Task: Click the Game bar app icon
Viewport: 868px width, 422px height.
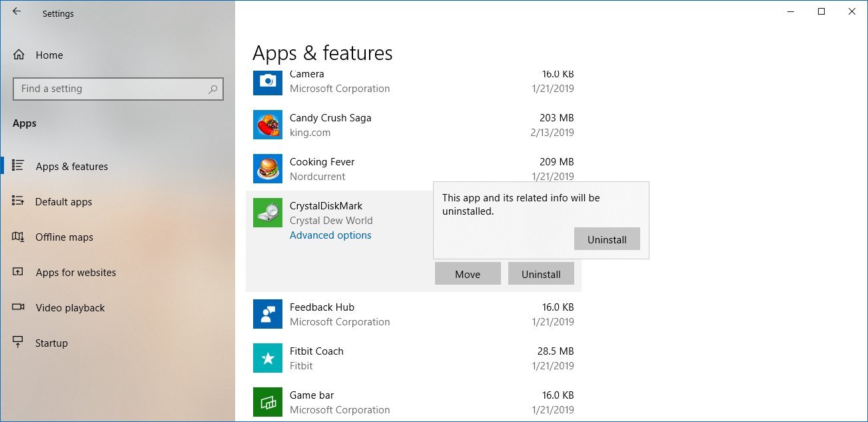Action: 267,402
